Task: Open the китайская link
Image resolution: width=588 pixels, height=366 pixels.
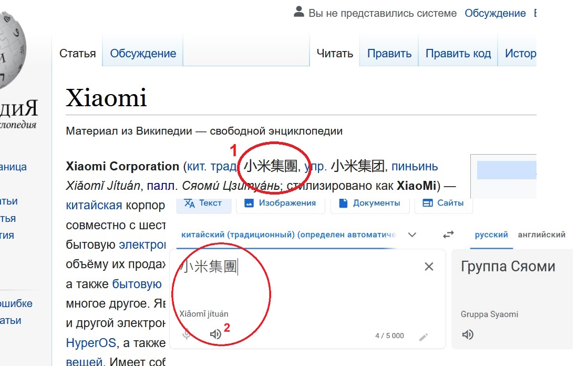Action: pyautogui.click(x=94, y=205)
